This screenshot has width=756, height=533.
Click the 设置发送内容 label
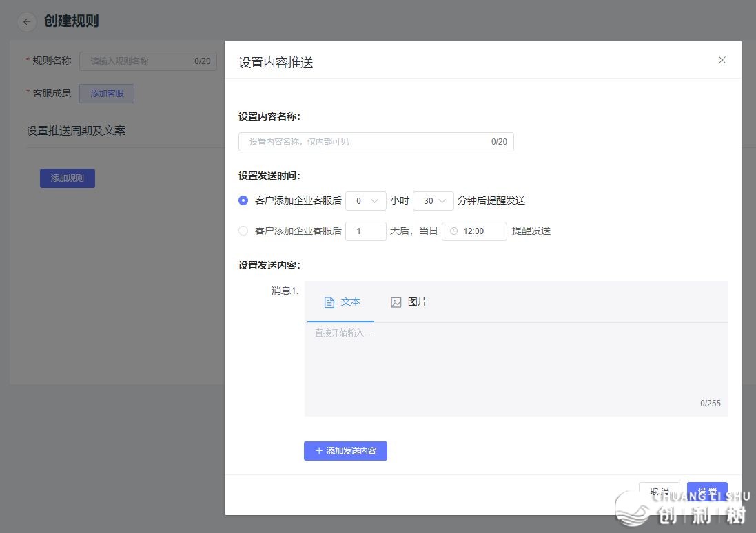(x=269, y=266)
